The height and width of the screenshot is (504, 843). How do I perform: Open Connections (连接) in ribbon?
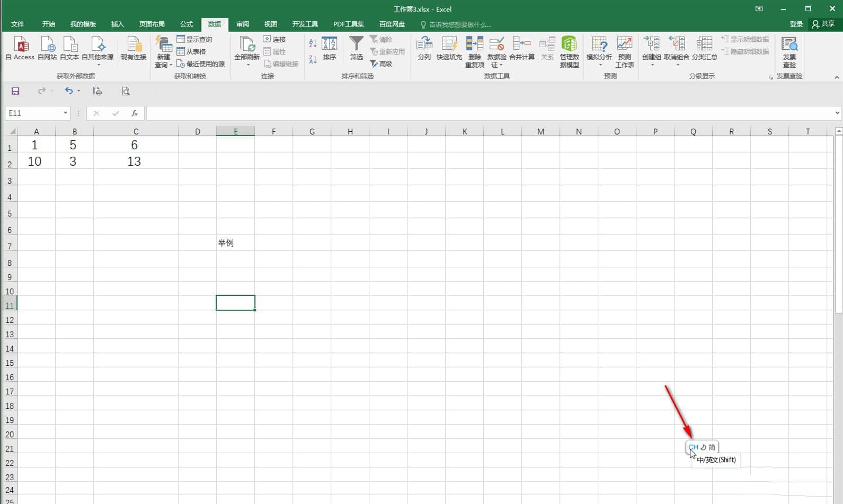tap(274, 39)
